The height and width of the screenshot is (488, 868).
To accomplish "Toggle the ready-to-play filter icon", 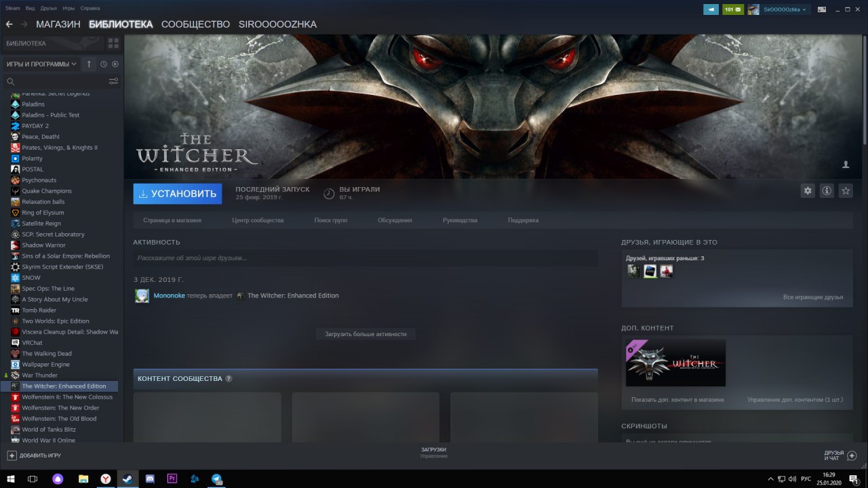I will pyautogui.click(x=115, y=64).
